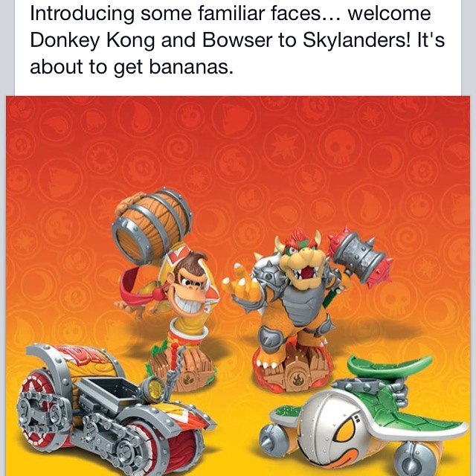Viewport: 476px width, 476px height.
Task: Select Bowser's silver and green clown plane vehicle
Action: click(x=363, y=419)
